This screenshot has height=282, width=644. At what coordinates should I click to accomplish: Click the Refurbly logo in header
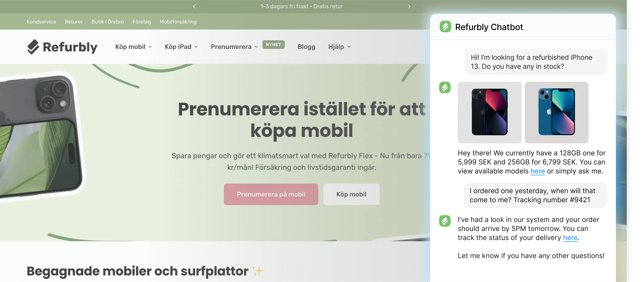(x=62, y=47)
